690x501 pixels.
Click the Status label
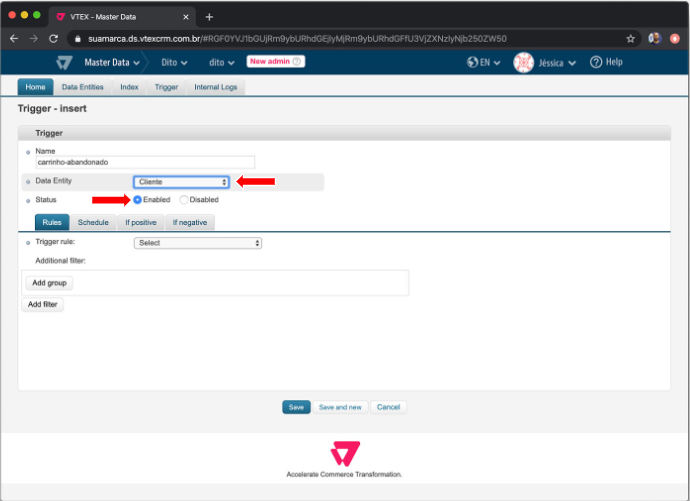(x=46, y=200)
